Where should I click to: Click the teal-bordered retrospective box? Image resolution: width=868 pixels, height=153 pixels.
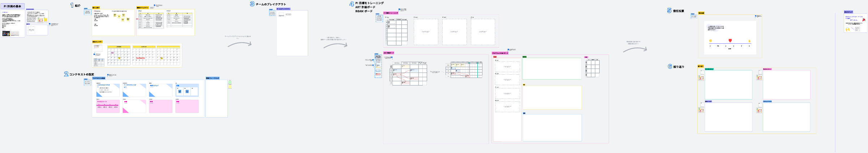(x=728, y=85)
